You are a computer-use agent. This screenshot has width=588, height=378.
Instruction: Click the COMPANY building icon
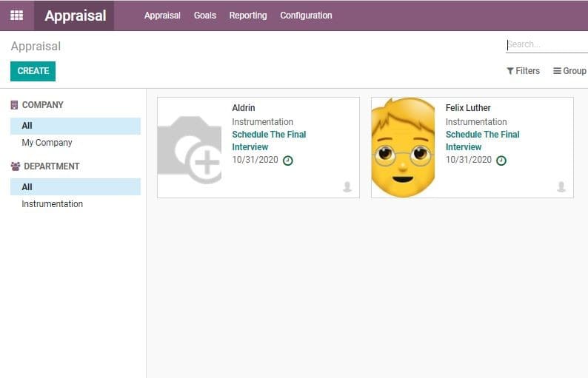pyautogui.click(x=14, y=105)
